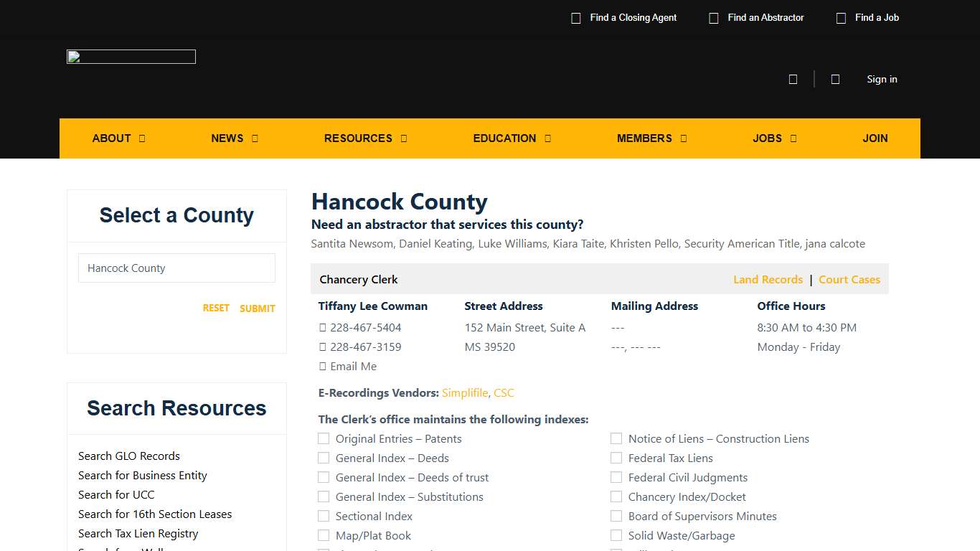Select the JOIN menu item
The image size is (980, 551).
(x=875, y=138)
